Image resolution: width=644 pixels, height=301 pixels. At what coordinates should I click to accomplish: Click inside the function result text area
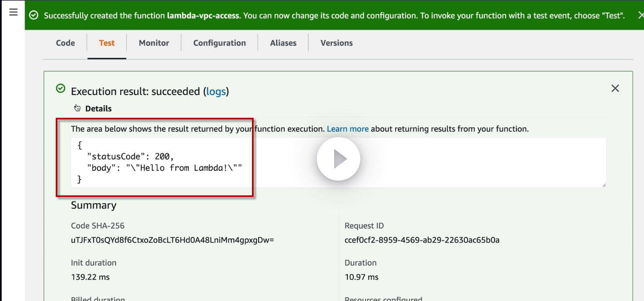[x=338, y=162]
